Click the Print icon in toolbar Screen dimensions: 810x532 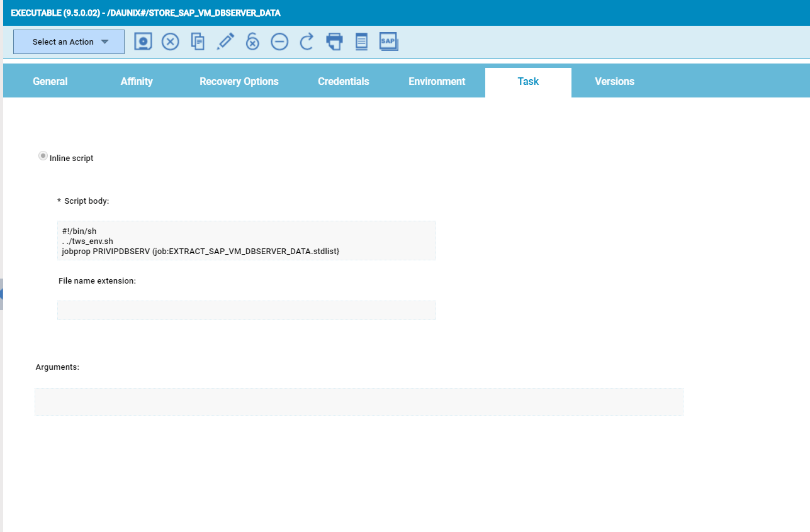tap(334, 42)
